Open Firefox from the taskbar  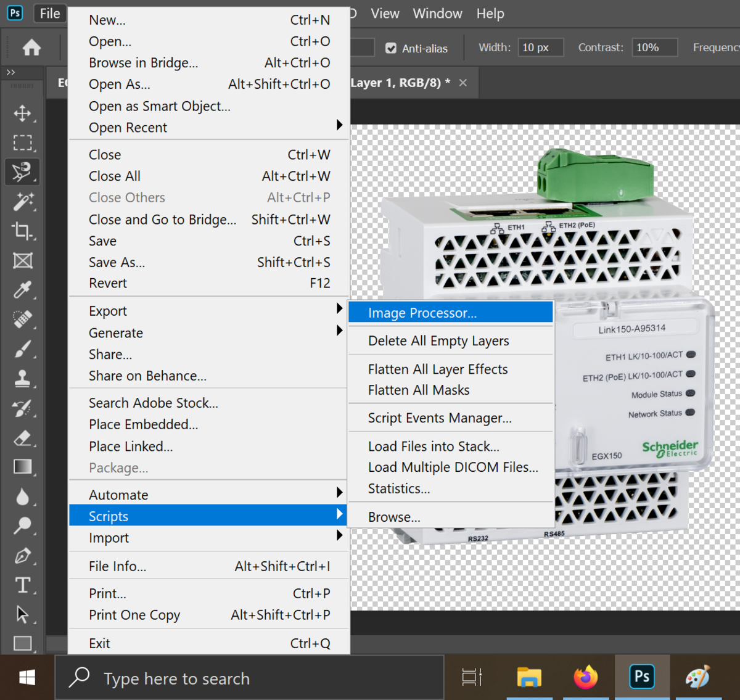click(x=585, y=678)
